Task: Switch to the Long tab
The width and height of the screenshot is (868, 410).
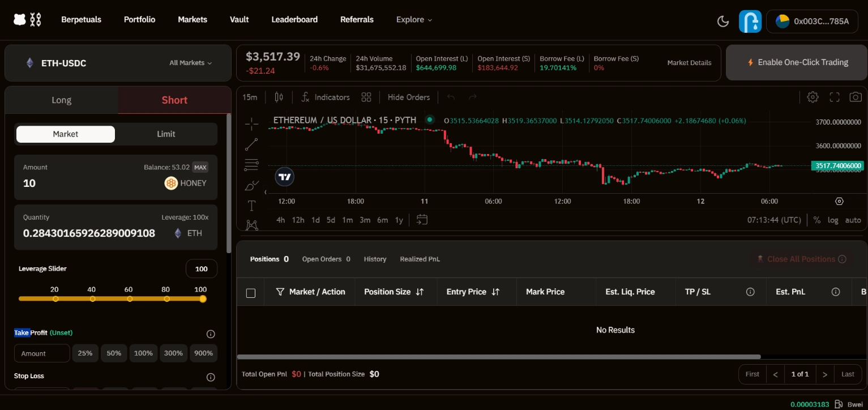Action: point(62,100)
